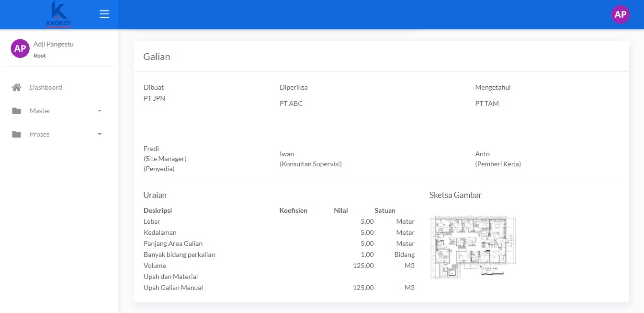Image resolution: width=644 pixels, height=313 pixels.
Task: Click the PT ABC text under Diperiksa
Action: [291, 104]
